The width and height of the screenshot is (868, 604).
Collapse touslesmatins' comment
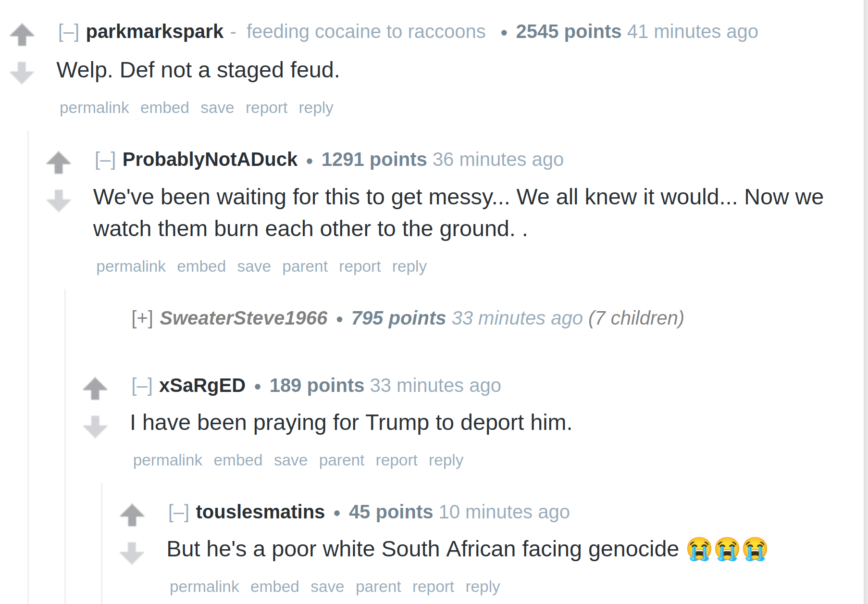pos(179,512)
